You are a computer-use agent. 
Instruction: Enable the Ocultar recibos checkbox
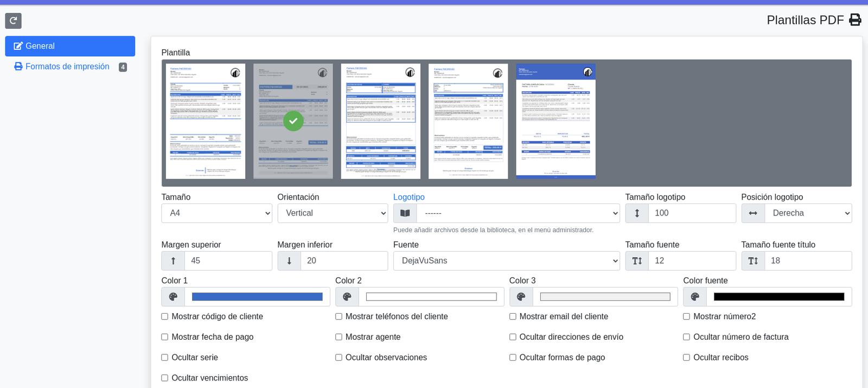pos(686,358)
